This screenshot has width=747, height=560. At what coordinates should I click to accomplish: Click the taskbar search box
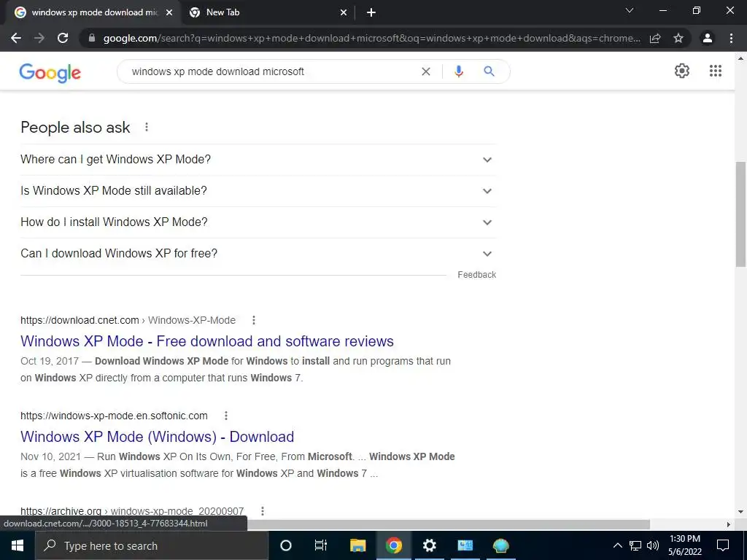coord(152,545)
